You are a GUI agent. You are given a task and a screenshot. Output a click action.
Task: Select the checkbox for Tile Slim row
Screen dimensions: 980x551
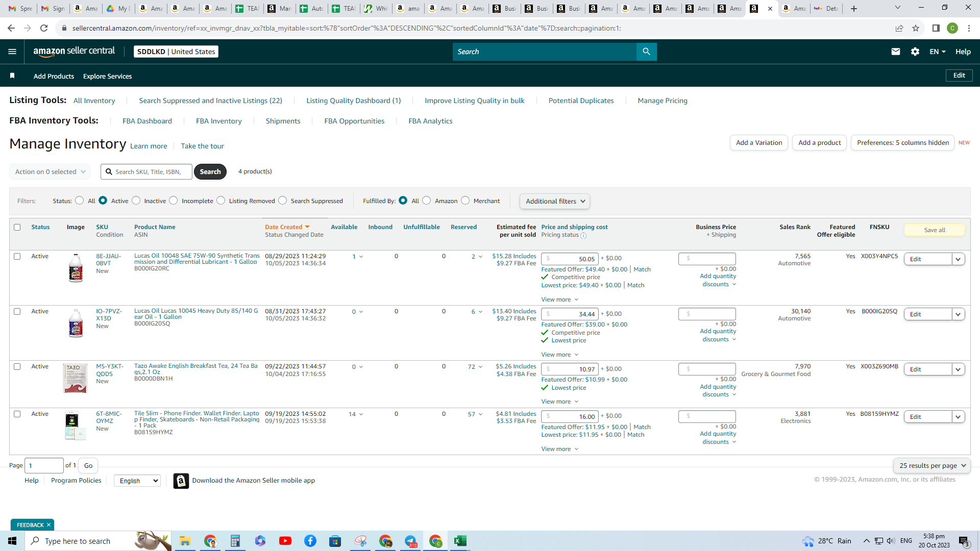(17, 414)
